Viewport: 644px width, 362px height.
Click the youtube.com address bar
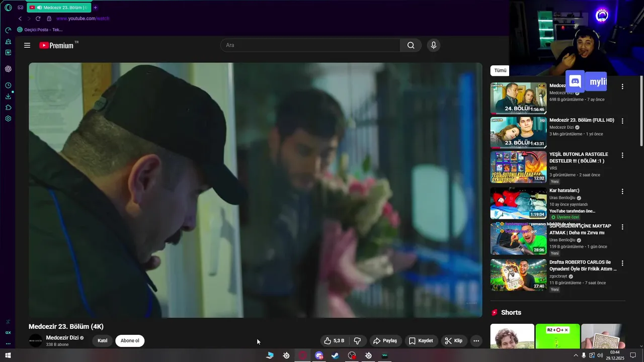(83, 19)
